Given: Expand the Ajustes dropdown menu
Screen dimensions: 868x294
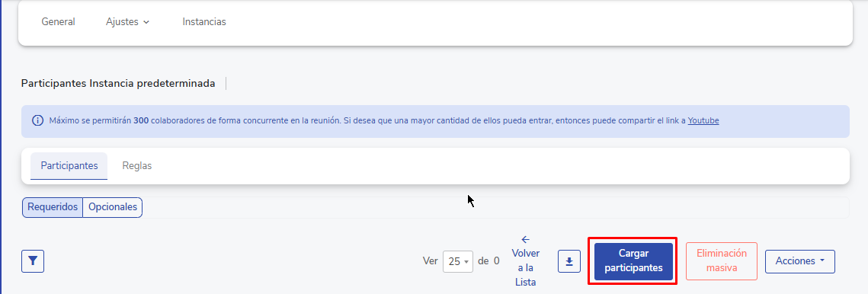Looking at the screenshot, I should (x=128, y=22).
